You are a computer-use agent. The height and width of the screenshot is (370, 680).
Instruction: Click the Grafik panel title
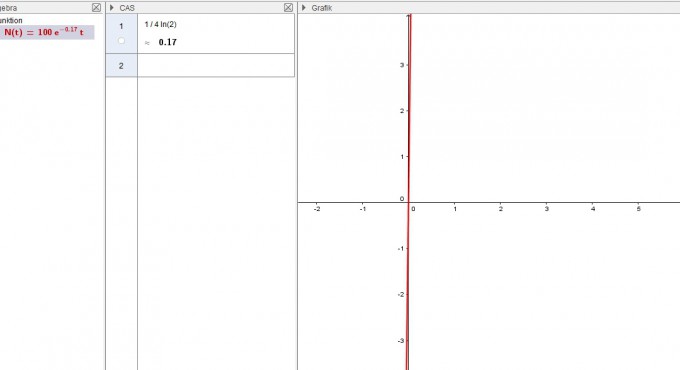click(x=322, y=8)
